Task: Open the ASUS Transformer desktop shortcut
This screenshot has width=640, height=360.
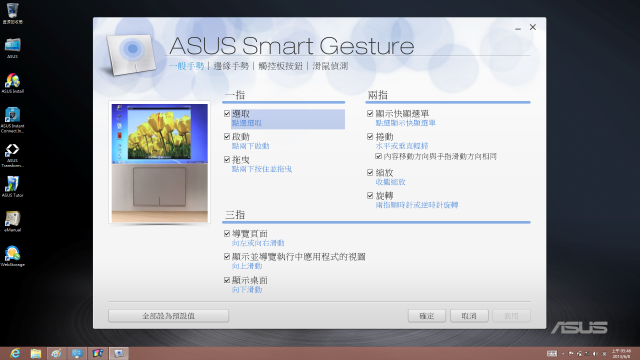Action: (12, 155)
